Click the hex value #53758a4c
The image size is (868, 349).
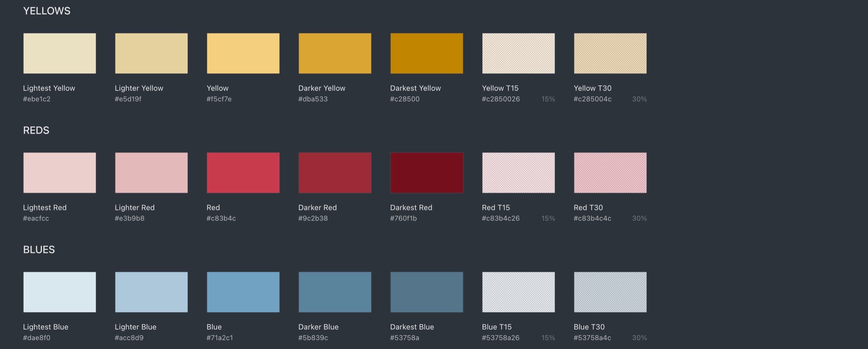coord(592,338)
